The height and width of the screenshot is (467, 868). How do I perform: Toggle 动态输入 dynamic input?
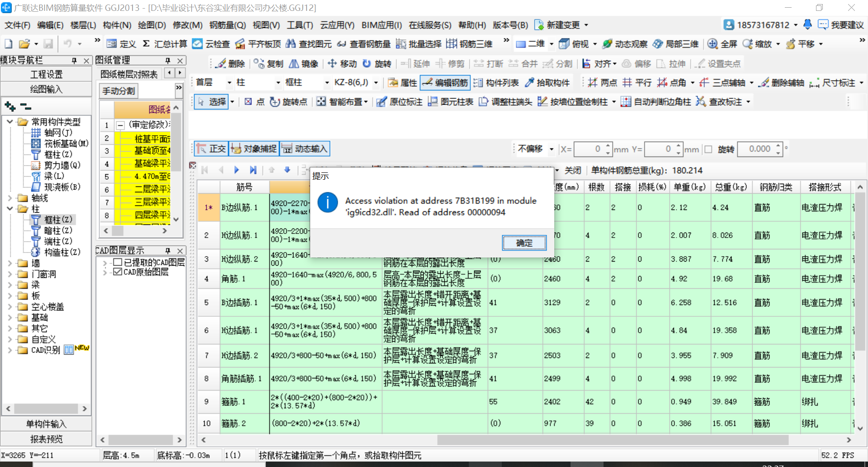pos(305,149)
